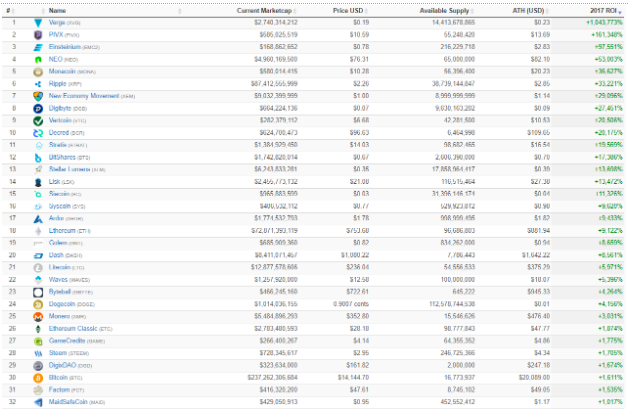Screen dimensions: 628x413
Task: Open the Factom coin link
Action: point(59,390)
